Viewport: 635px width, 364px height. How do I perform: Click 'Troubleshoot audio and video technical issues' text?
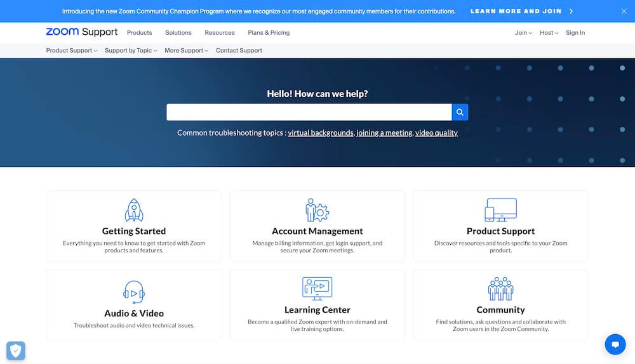134,325
